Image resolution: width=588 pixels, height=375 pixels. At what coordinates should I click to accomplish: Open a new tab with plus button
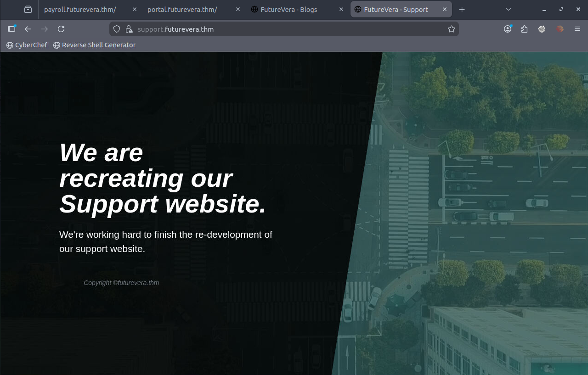click(x=462, y=9)
